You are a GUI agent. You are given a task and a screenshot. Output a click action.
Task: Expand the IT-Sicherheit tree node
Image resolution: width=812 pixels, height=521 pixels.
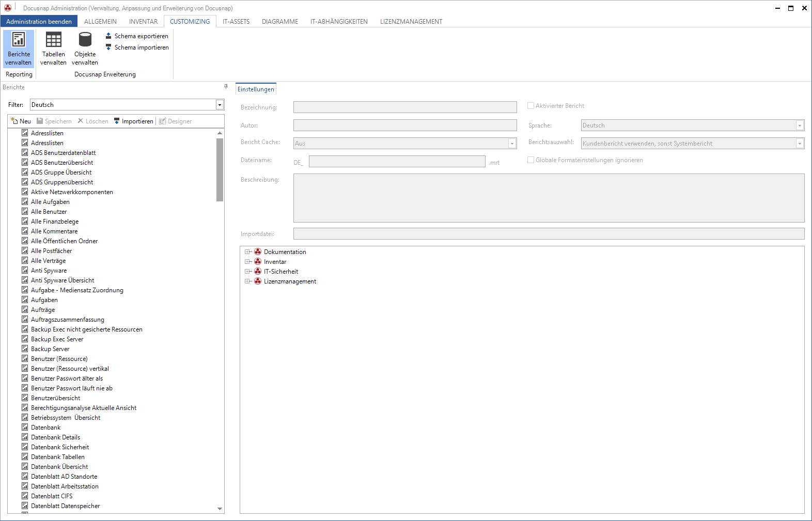pyautogui.click(x=247, y=272)
